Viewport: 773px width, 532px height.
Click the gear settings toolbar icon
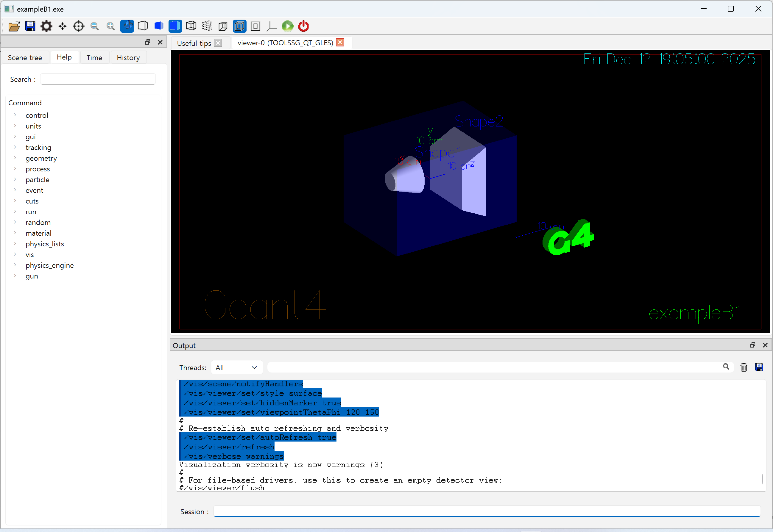pyautogui.click(x=46, y=26)
